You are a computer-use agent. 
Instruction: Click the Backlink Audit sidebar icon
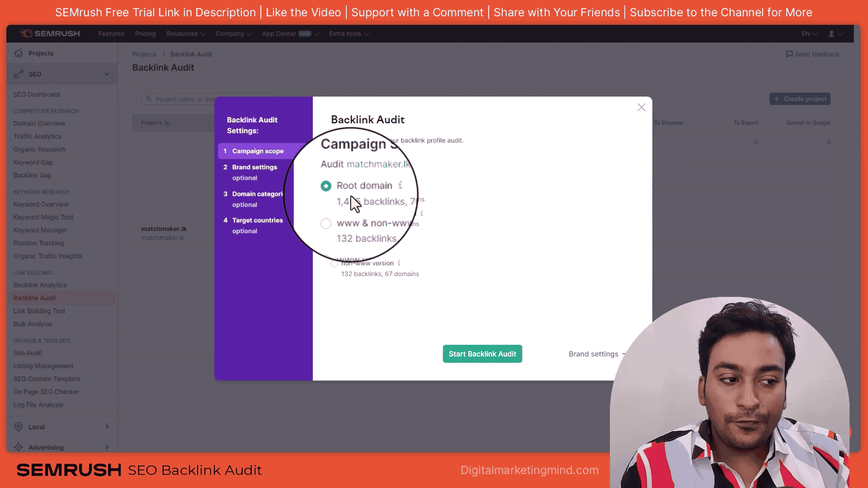pyautogui.click(x=34, y=297)
